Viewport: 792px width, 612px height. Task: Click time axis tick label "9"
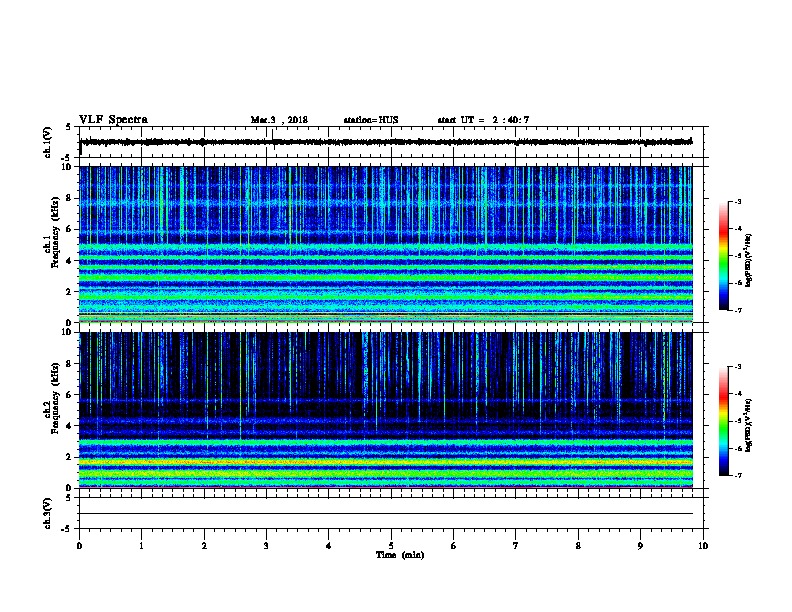(x=640, y=546)
